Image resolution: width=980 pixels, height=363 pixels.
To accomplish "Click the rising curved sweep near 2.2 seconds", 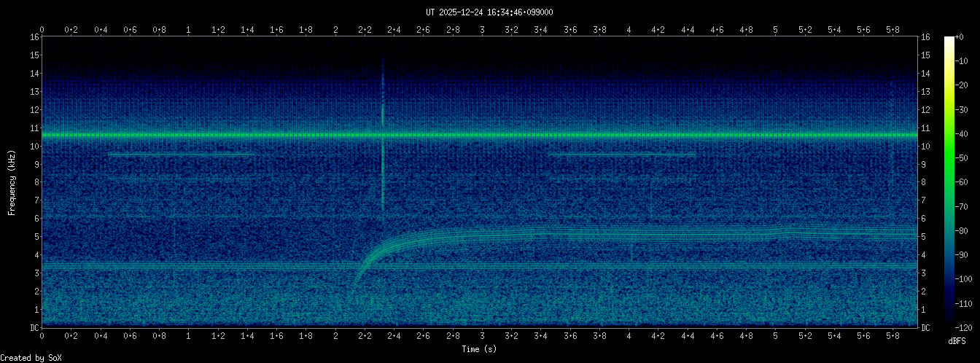I will point(368,259).
